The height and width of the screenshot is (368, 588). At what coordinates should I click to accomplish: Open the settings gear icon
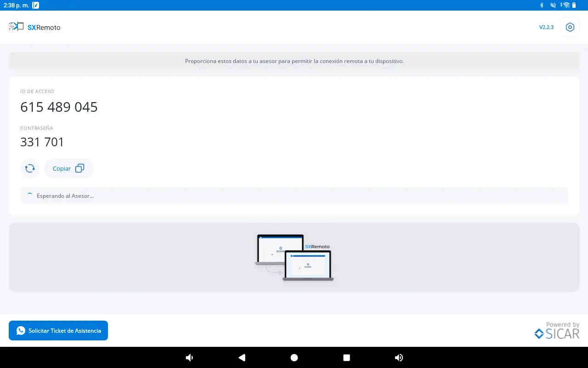tap(570, 27)
